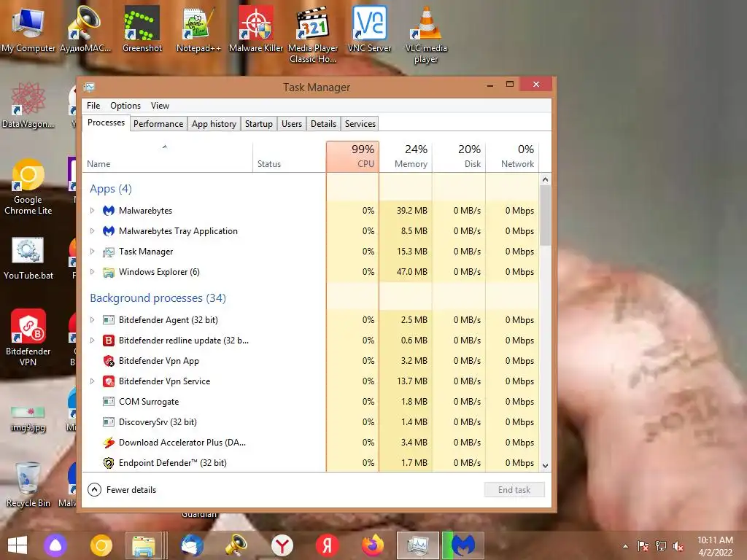This screenshot has width=747, height=560.
Task: Click the Malwarebytes taskbar icon
Action: tap(463, 545)
